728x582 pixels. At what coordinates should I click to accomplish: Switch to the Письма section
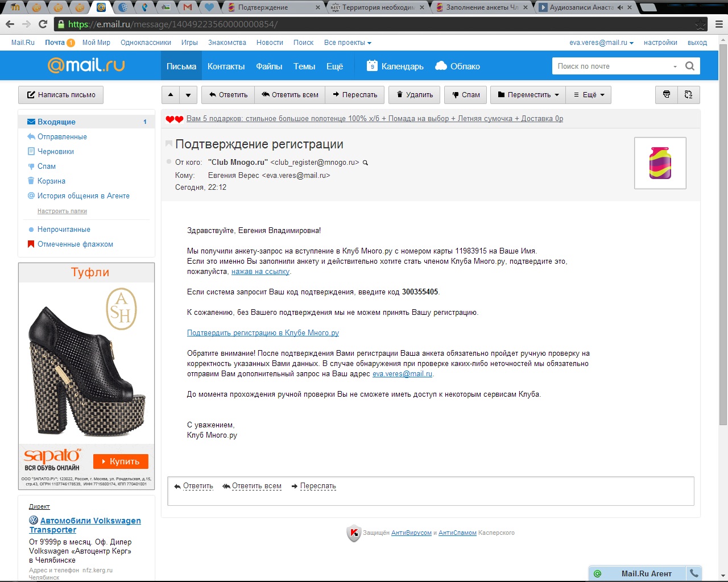pos(181,66)
